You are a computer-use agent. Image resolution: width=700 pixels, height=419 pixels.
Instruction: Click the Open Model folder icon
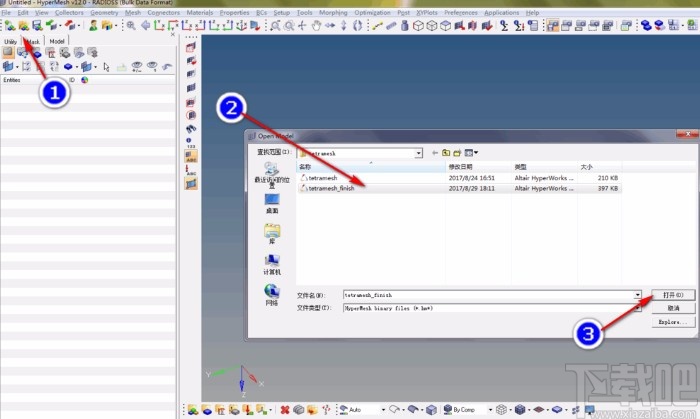(x=23, y=25)
